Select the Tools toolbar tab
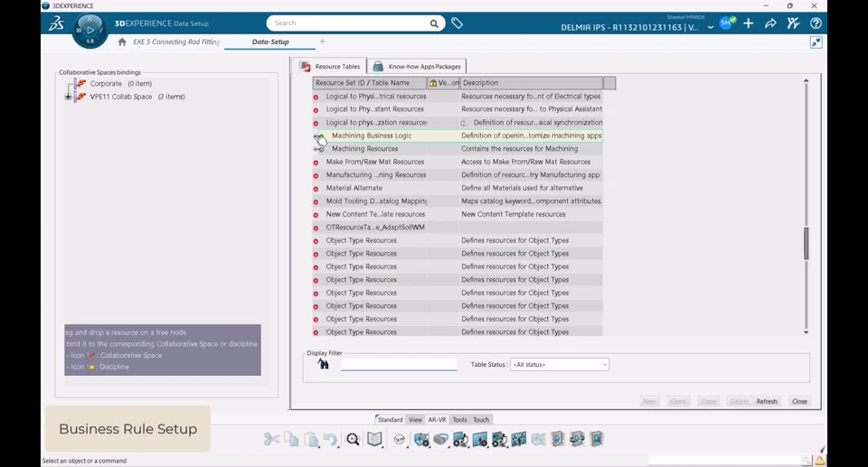The width and height of the screenshot is (868, 467). (x=459, y=419)
